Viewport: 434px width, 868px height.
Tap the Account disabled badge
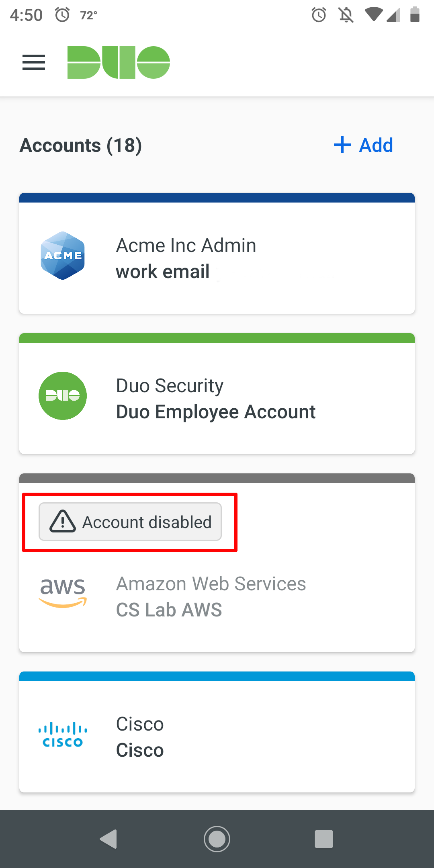click(x=129, y=522)
